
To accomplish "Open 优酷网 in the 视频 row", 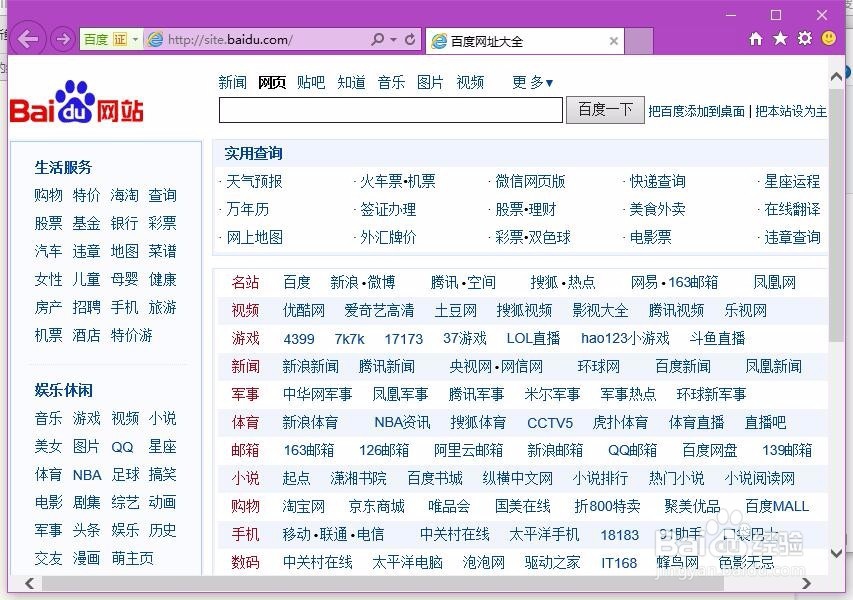I will point(304,310).
